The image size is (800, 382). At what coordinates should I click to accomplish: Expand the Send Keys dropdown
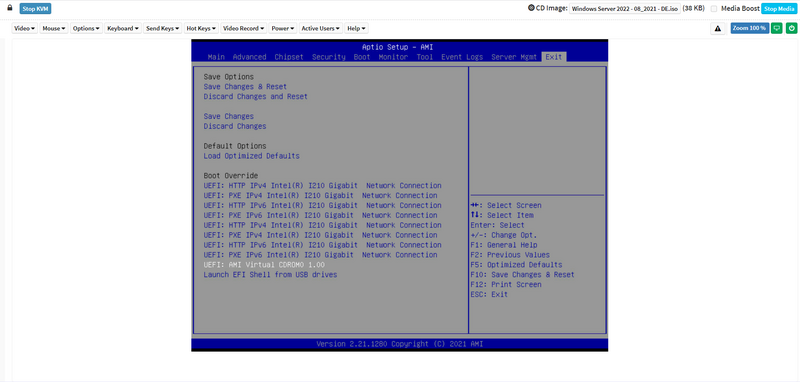(x=162, y=29)
